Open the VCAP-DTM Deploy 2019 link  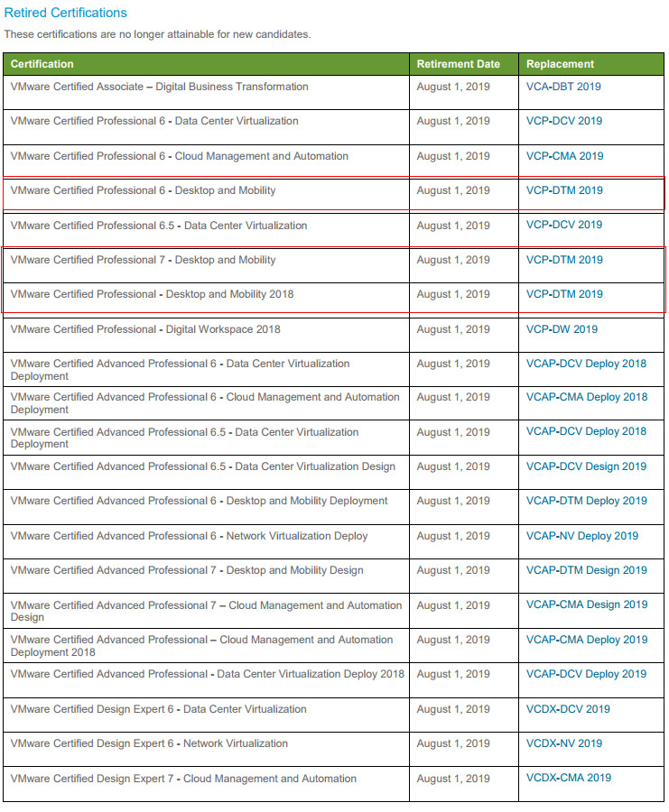(x=587, y=500)
